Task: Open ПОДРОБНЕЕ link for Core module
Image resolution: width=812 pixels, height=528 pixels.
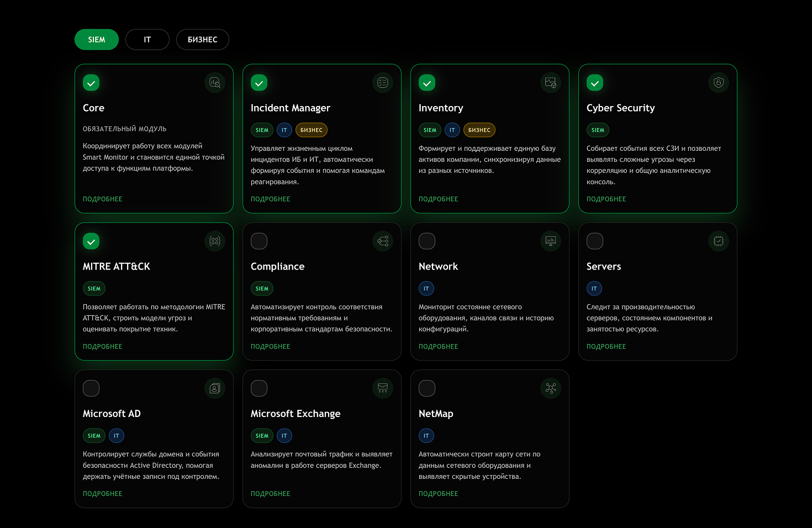Action: (x=103, y=199)
